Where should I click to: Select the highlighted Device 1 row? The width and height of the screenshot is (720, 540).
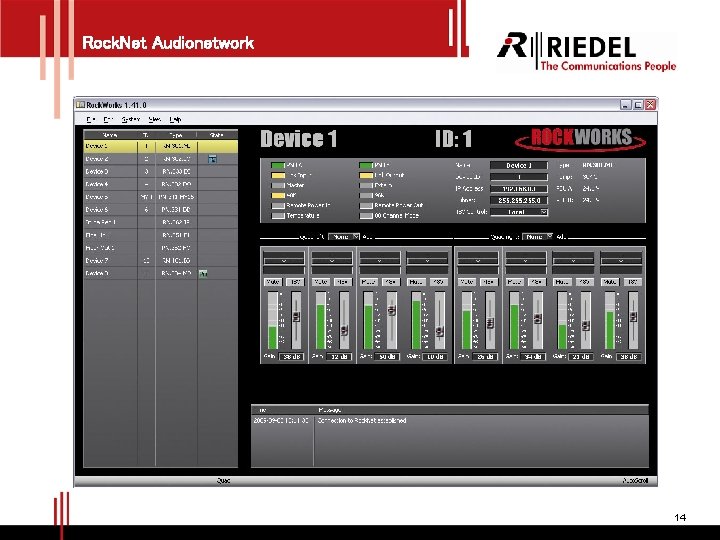tap(161, 146)
